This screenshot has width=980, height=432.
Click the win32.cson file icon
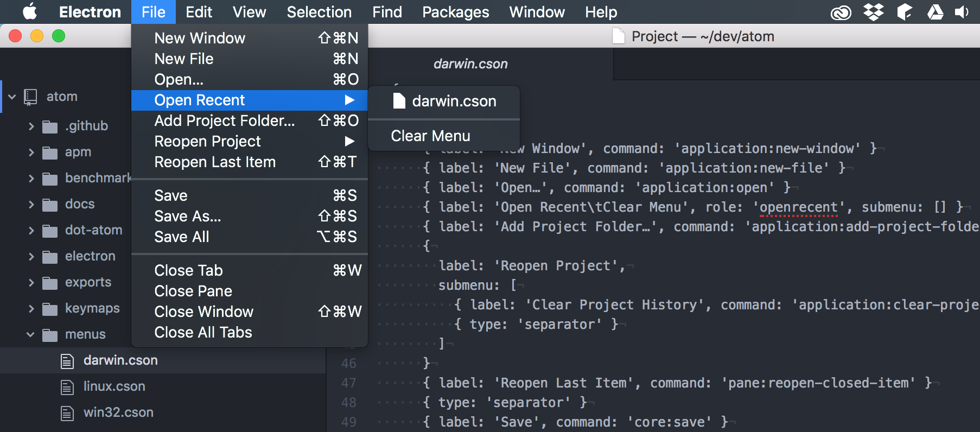pos(67,413)
